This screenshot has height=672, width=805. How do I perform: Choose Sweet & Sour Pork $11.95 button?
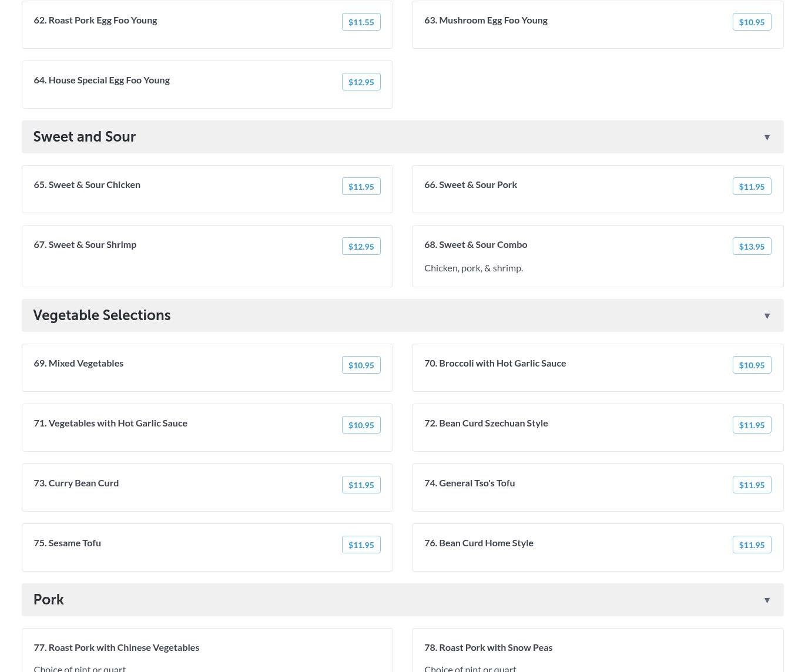coord(752,187)
